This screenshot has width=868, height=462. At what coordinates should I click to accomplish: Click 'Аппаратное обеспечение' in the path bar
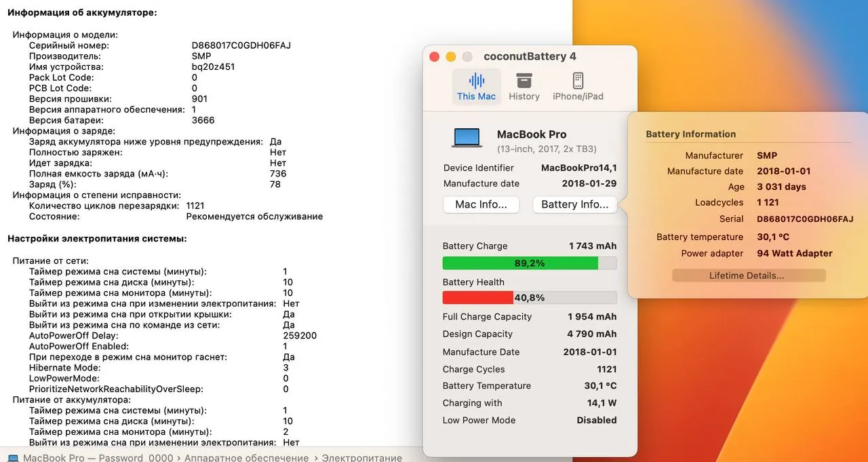click(247, 458)
